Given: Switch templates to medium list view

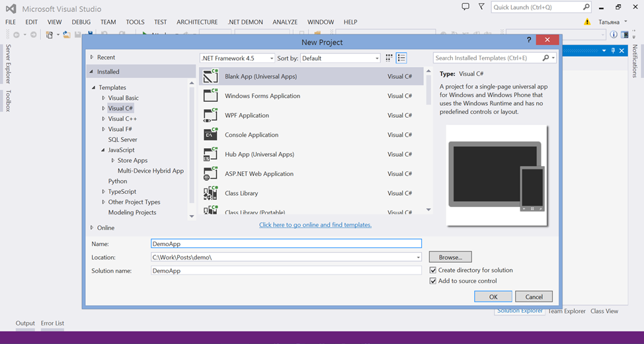Looking at the screenshot, I should [401, 58].
